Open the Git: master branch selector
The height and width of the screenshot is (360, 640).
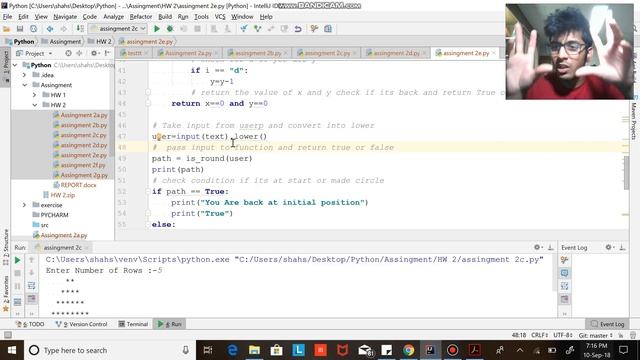595,335
